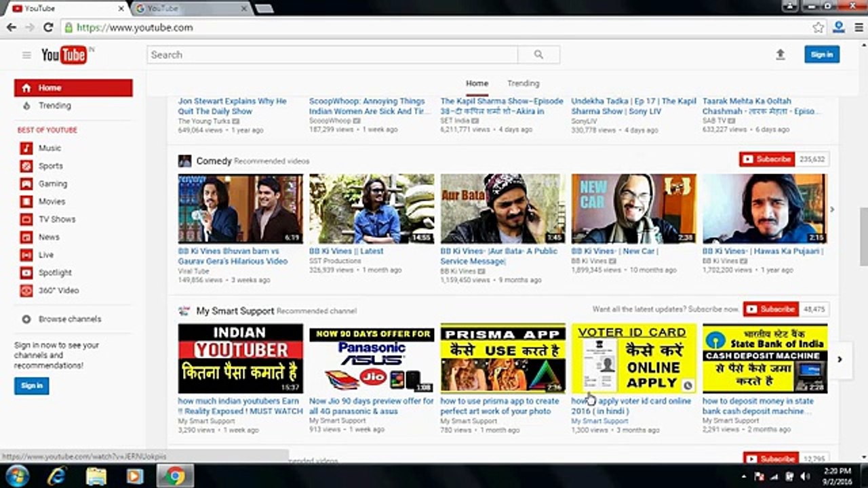Open the 'Aur Bata' video thumbnail
This screenshot has height=488, width=868.
click(x=502, y=209)
